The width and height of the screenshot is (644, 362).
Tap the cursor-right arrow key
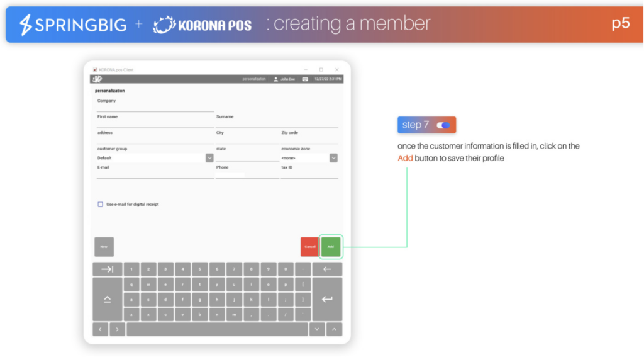pos(118,329)
